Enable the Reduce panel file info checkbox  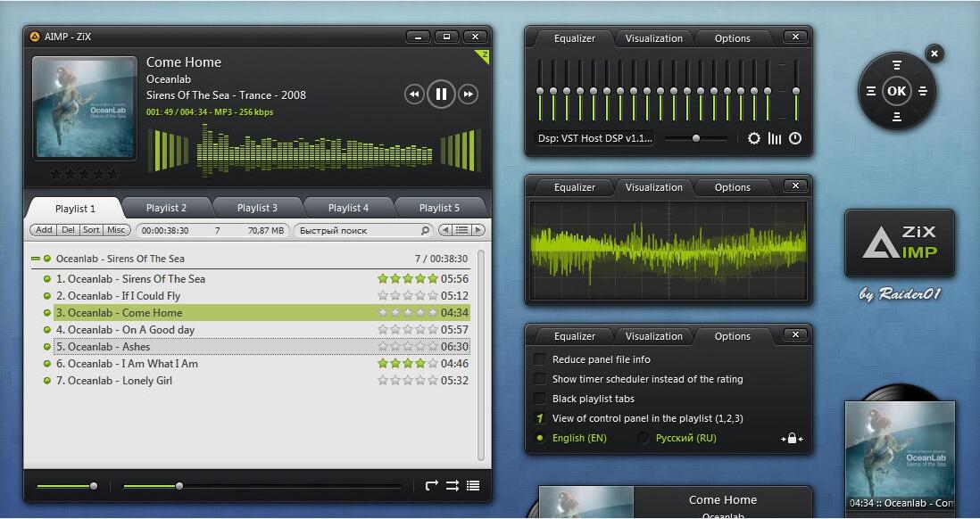pyautogui.click(x=540, y=359)
